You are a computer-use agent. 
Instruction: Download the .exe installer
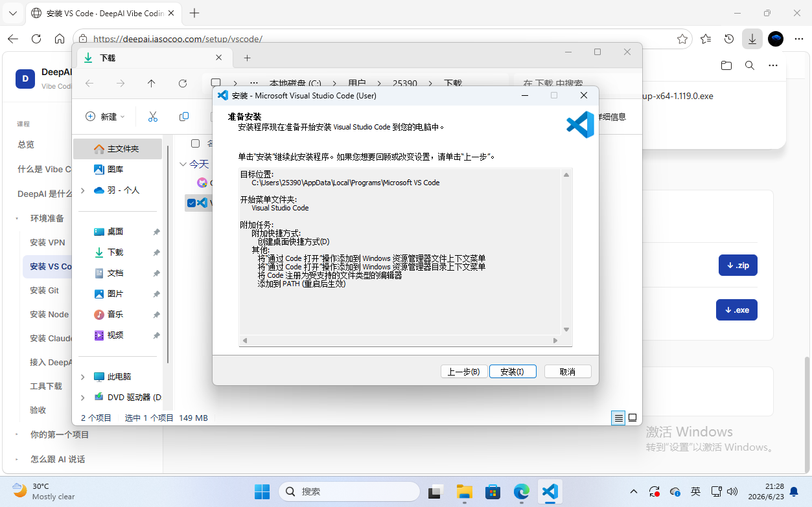[737, 310]
